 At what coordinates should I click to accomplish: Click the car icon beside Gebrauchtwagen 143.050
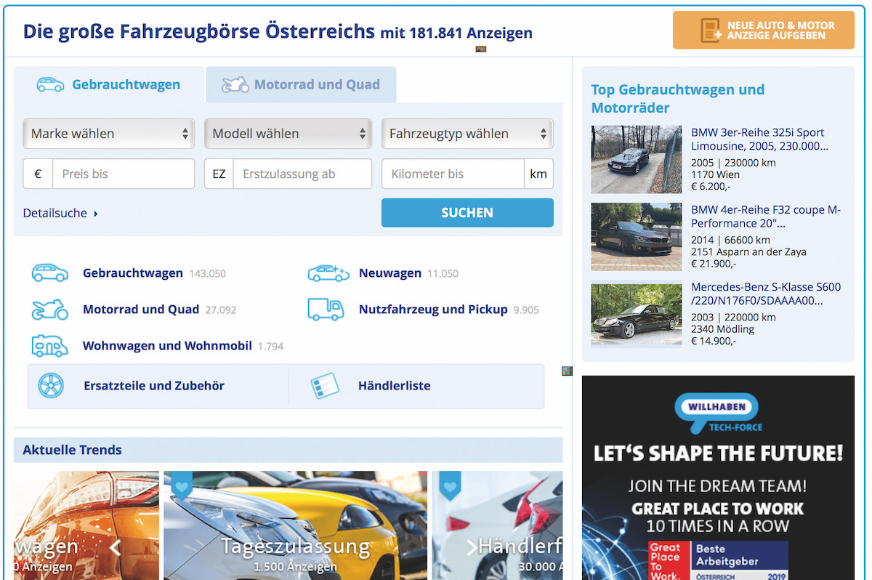(x=50, y=273)
